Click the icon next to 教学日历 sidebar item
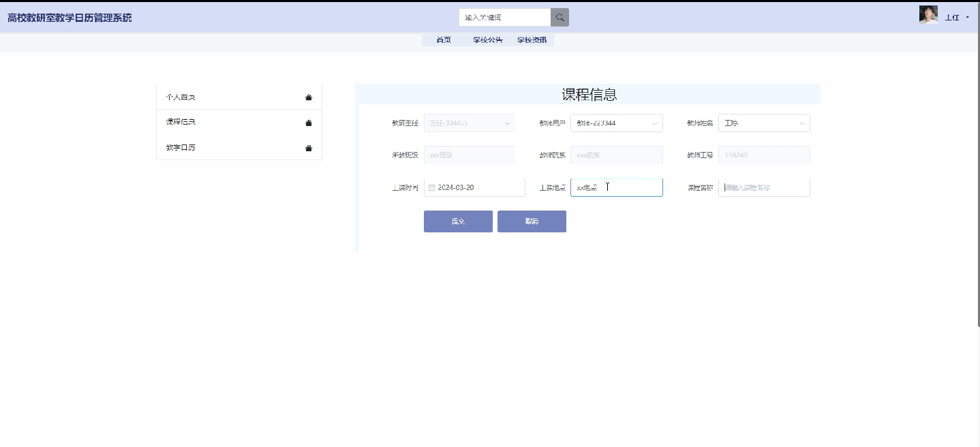This screenshot has width=980, height=447. (x=308, y=147)
